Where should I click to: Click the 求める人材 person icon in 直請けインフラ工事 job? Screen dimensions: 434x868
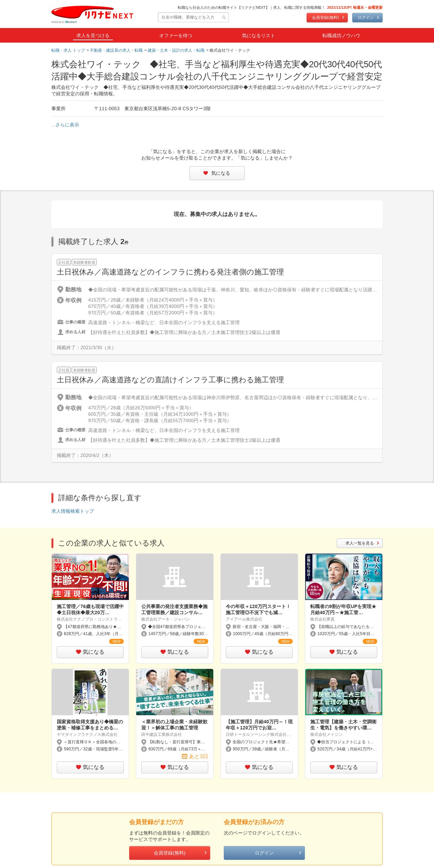60,440
